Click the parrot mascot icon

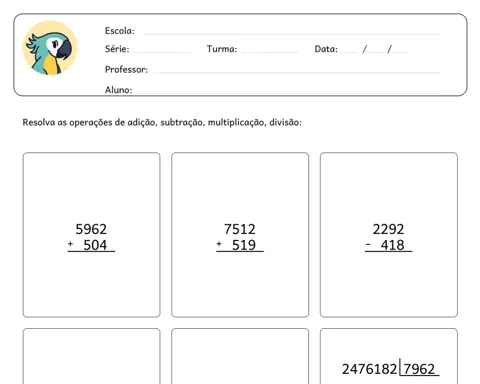click(x=50, y=48)
